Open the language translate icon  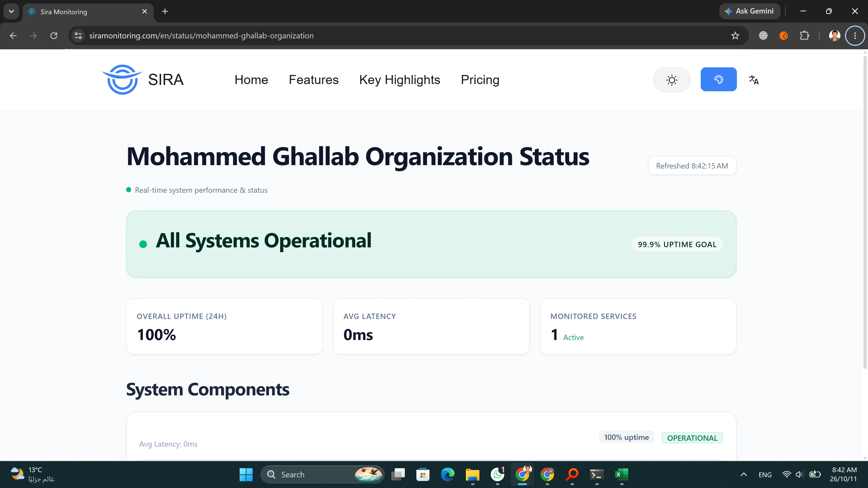point(753,80)
